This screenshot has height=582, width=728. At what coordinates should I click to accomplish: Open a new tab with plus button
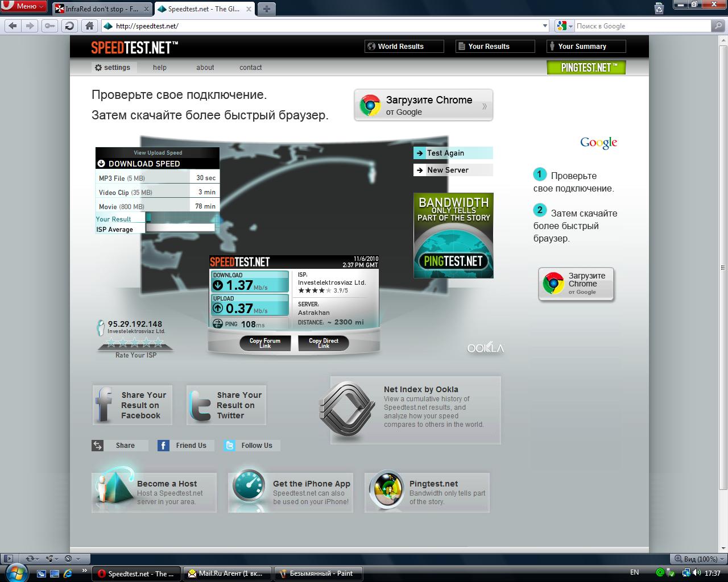[266, 9]
